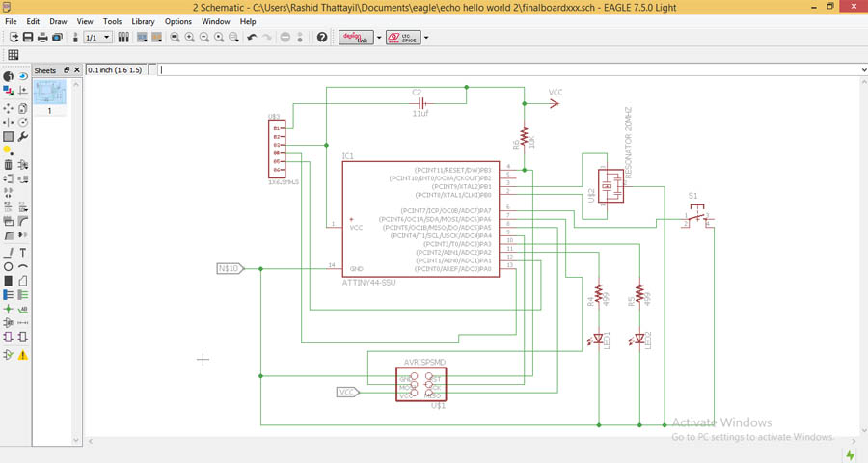Expand the LT Spice dropdown arrow
Image resolution: width=868 pixels, height=463 pixels.
pos(426,38)
